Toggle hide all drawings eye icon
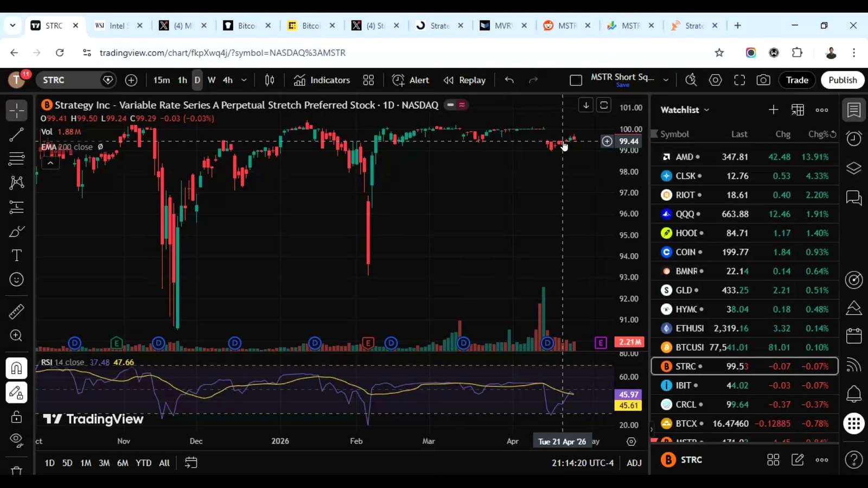 [x=17, y=440]
